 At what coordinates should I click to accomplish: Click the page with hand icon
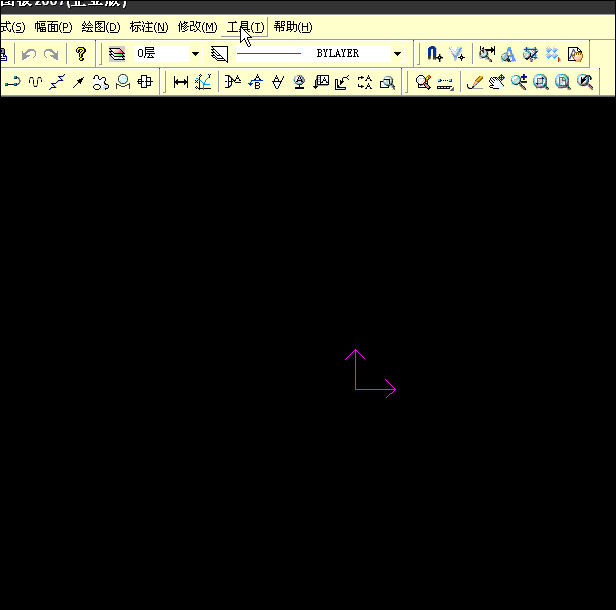coord(575,54)
